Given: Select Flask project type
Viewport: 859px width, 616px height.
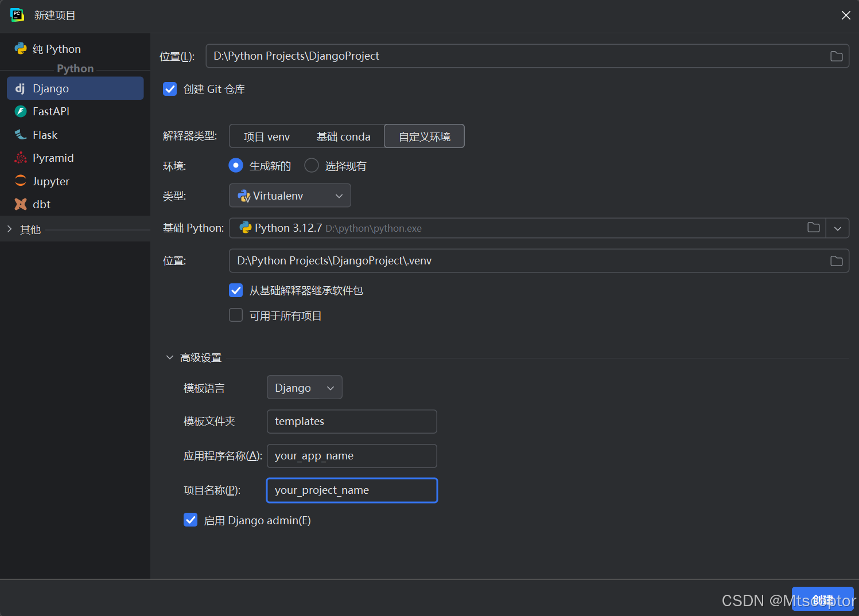Looking at the screenshot, I should click(75, 135).
